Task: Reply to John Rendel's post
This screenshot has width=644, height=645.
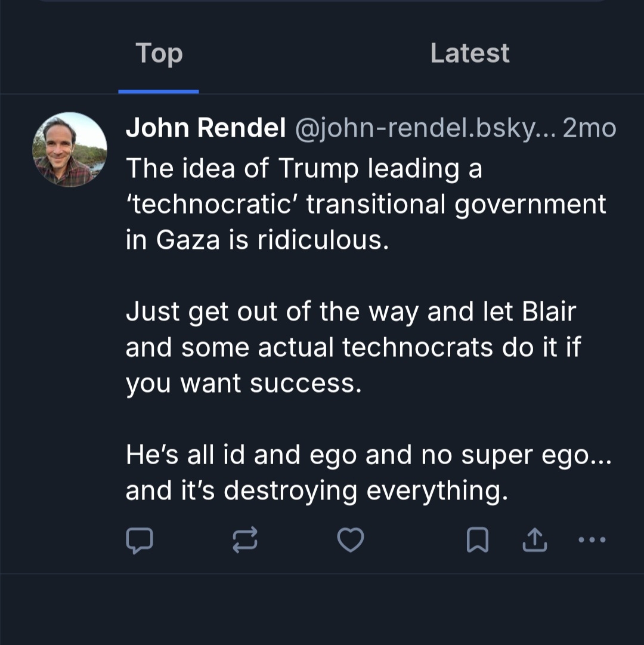Action: pyautogui.click(x=140, y=541)
